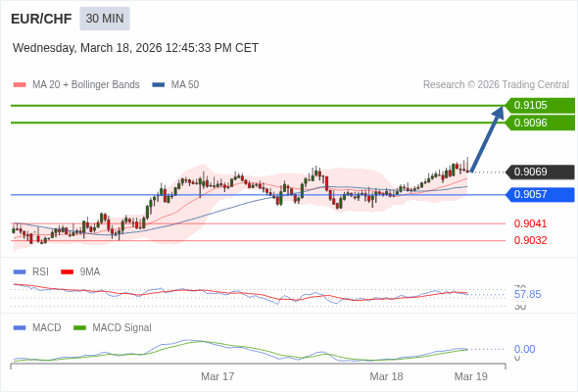Click the green MACD Signal legend swatch

tap(79, 328)
